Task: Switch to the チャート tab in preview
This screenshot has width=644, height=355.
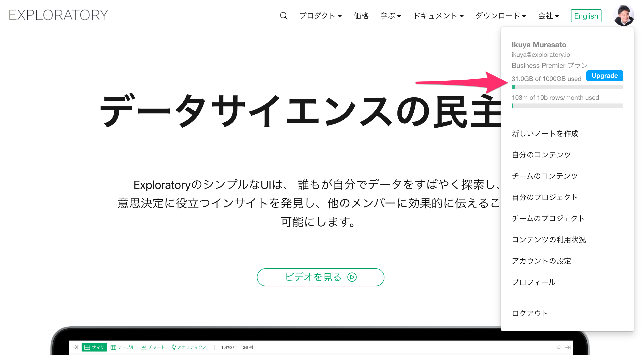Action: tap(153, 347)
